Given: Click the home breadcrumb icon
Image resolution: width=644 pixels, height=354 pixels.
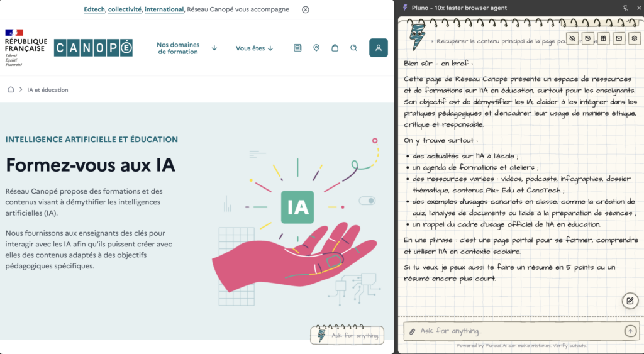Looking at the screenshot, I should pos(11,89).
